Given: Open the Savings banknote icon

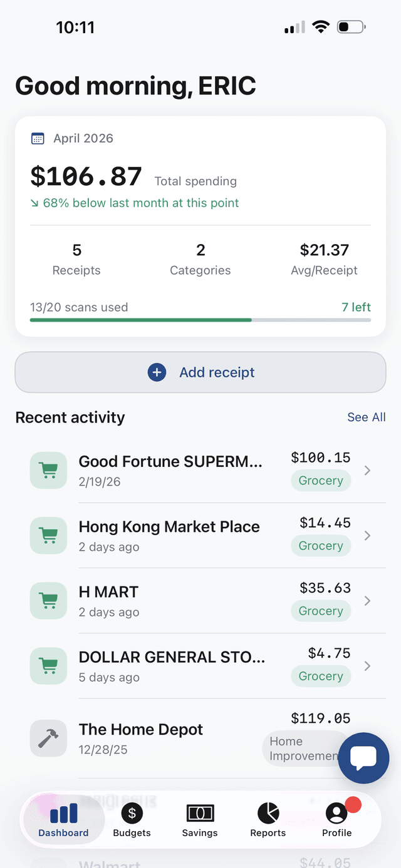Looking at the screenshot, I should coord(199,812).
